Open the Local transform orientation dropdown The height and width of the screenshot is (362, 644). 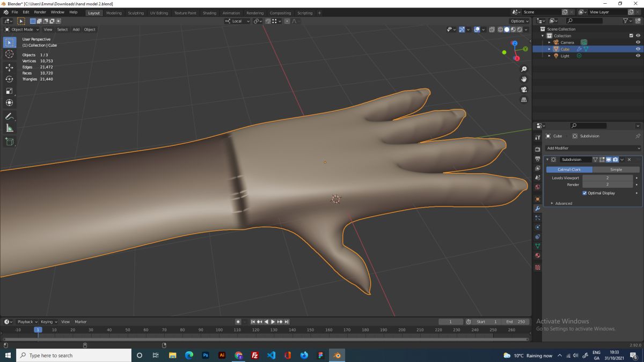click(x=238, y=21)
